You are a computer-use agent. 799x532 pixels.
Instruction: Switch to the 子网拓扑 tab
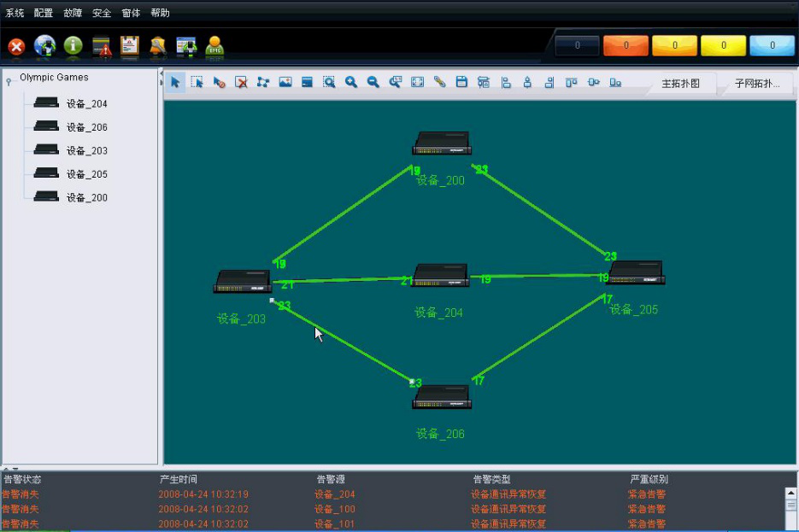(x=756, y=85)
